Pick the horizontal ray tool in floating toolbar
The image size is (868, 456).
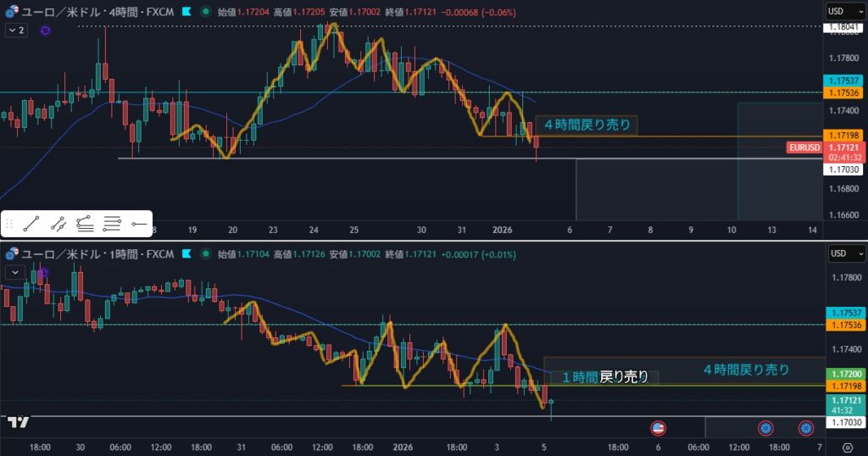140,225
